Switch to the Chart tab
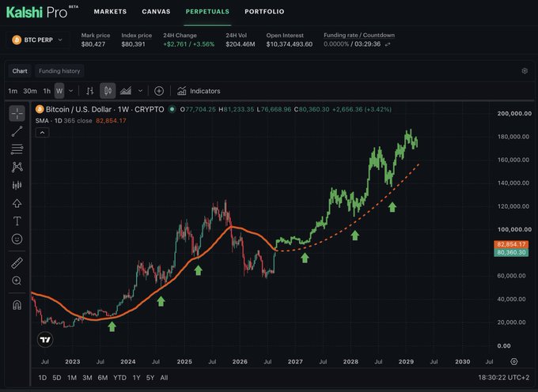This screenshot has height=392, width=538. [20, 71]
